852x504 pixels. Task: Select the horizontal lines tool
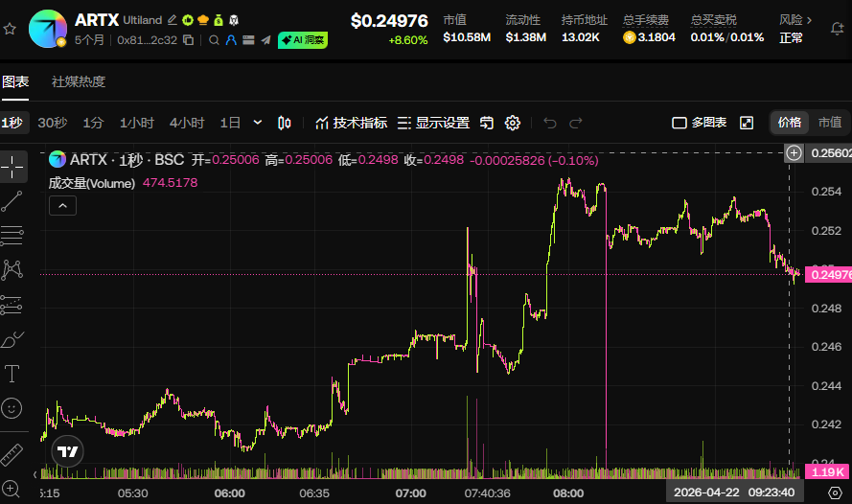pyautogui.click(x=12, y=236)
